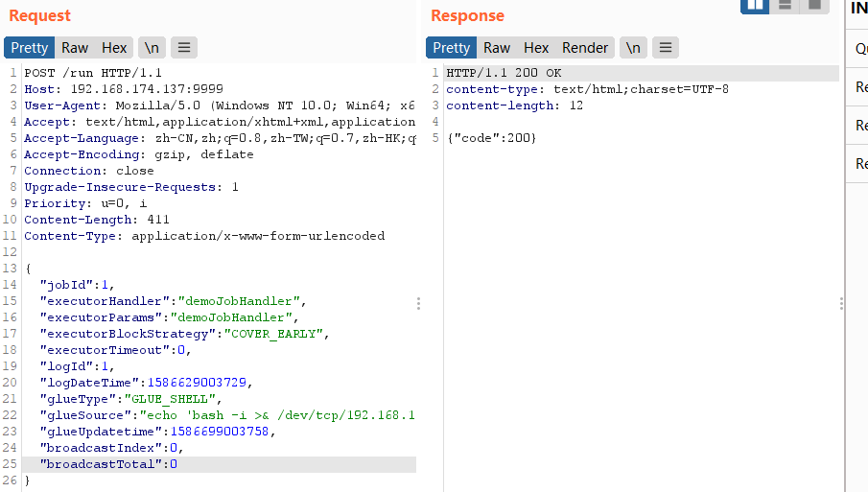Select side-by-side layout icon

[755, 6]
